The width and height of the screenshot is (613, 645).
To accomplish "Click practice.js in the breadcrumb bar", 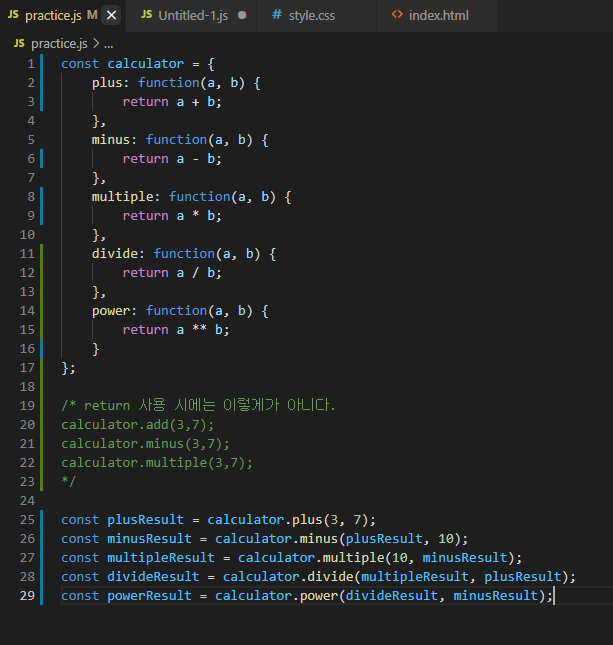I will click(x=59, y=44).
